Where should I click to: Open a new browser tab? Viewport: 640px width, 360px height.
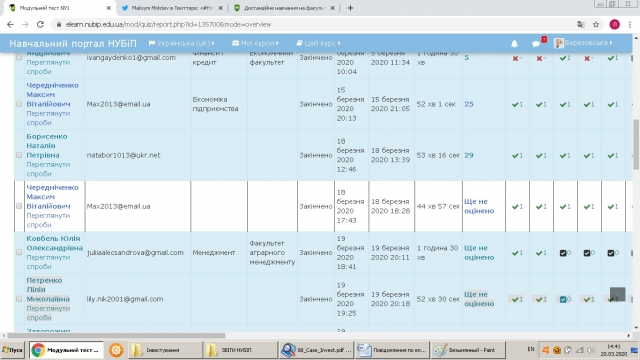coord(350,8)
